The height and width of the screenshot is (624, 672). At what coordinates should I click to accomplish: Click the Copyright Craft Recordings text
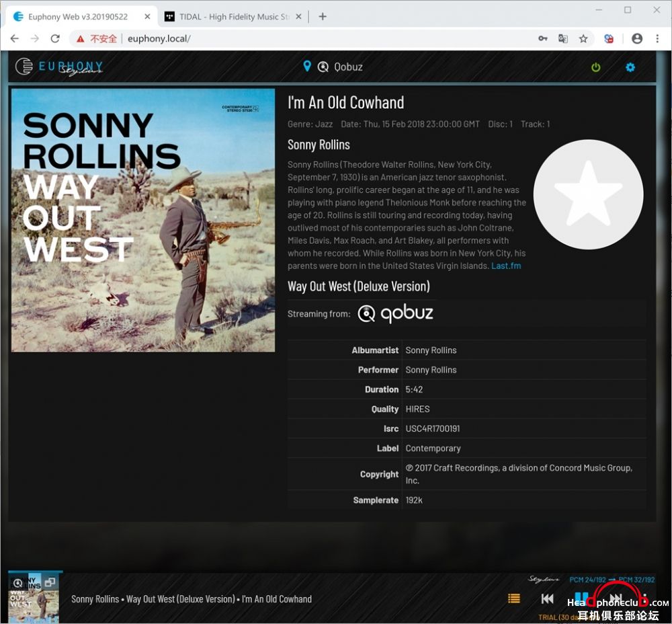click(x=519, y=474)
